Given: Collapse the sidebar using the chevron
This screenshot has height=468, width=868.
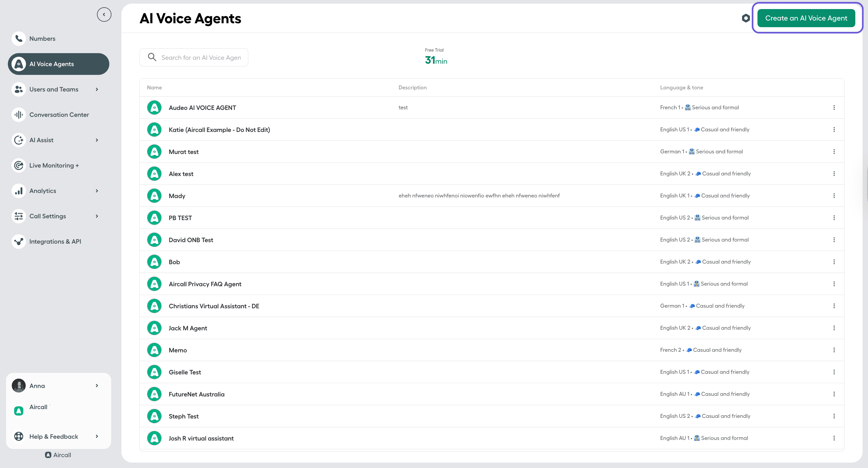Looking at the screenshot, I should pos(104,14).
